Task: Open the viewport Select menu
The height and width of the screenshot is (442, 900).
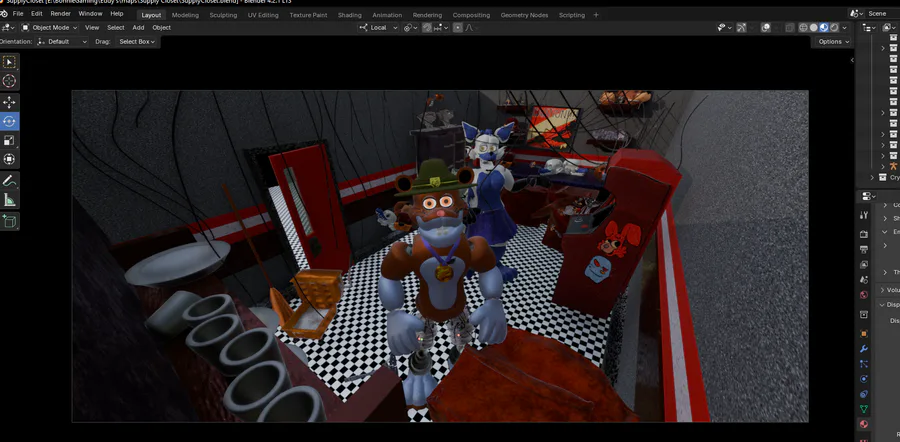Action: coord(115,28)
